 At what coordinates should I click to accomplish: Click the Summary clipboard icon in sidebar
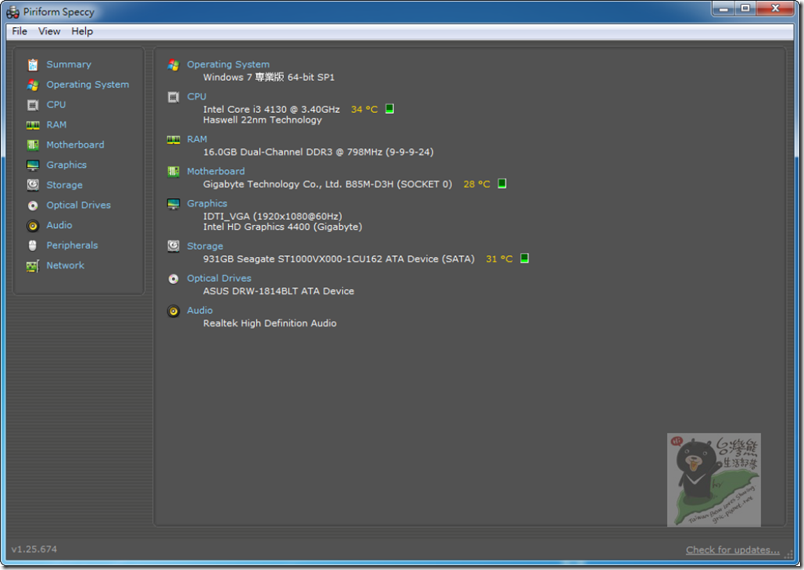point(33,65)
